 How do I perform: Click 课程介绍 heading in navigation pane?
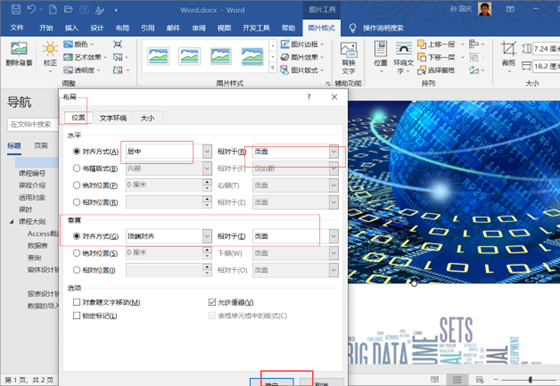coord(32,185)
